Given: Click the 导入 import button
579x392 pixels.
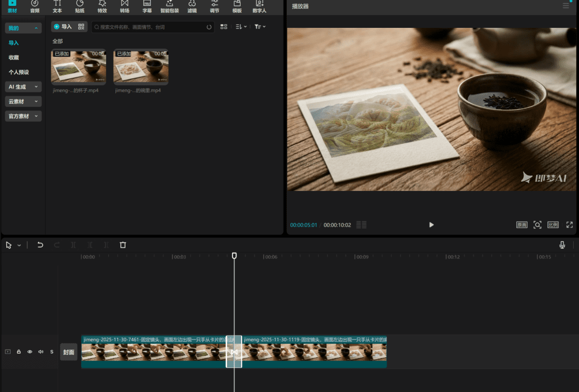Looking at the screenshot, I should click(x=63, y=26).
